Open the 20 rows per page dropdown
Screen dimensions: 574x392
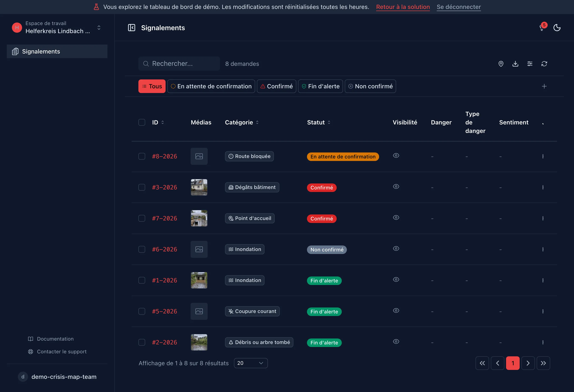pyautogui.click(x=250, y=363)
